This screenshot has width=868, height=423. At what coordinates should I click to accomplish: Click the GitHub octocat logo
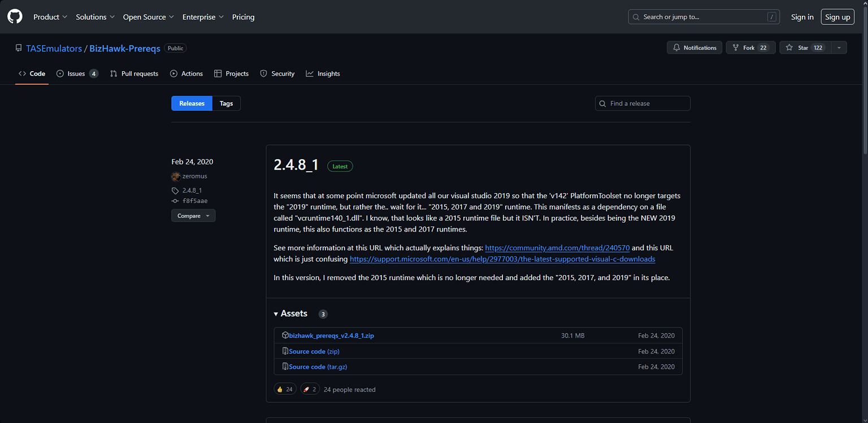click(x=15, y=17)
